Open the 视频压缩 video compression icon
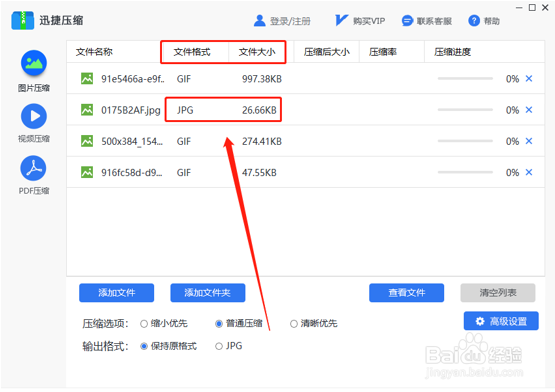 click(34, 116)
